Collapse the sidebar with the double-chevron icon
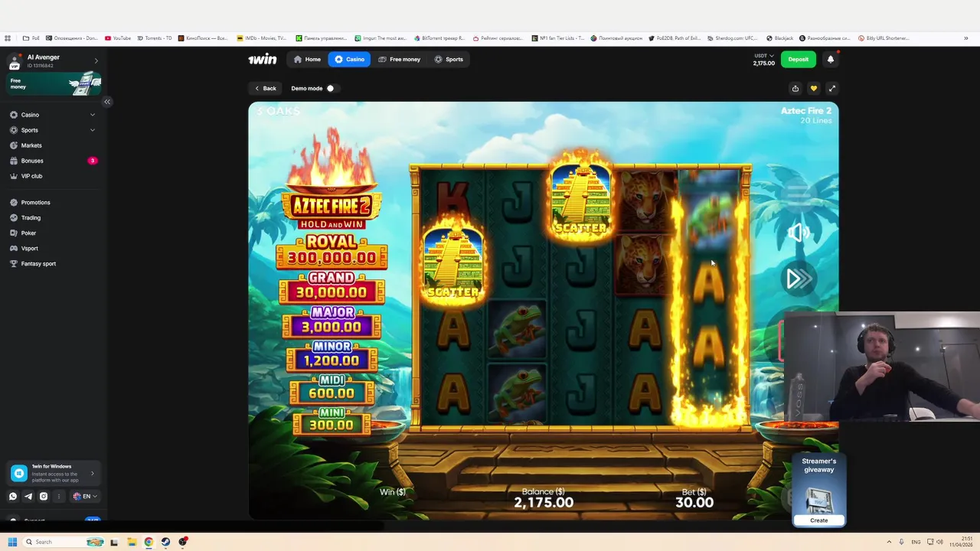Screen dimensions: 980x551 pos(107,102)
